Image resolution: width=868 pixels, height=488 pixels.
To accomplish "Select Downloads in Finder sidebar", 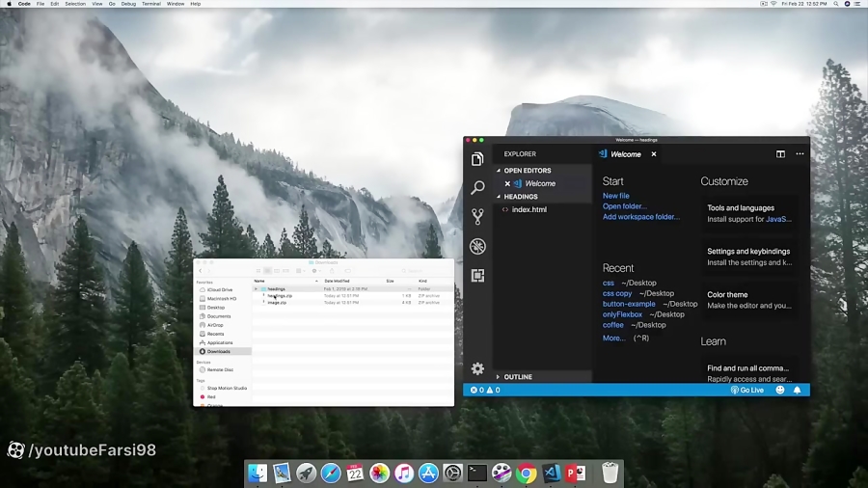I will click(219, 351).
